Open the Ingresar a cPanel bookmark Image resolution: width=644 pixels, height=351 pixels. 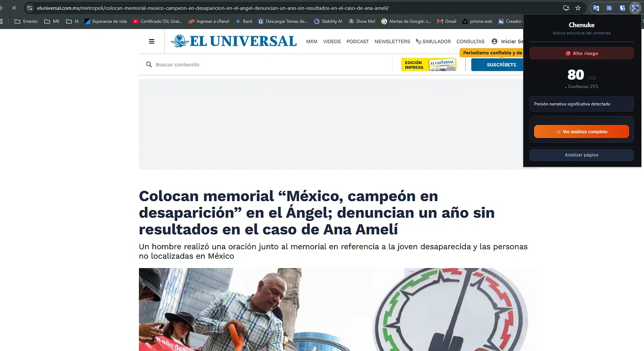pos(209,21)
